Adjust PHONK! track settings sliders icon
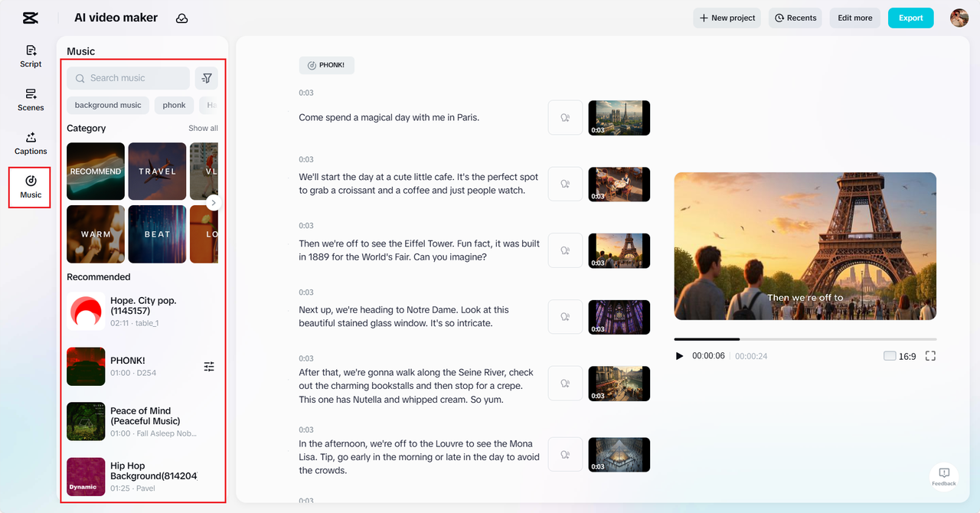The width and height of the screenshot is (980, 513). coord(209,367)
